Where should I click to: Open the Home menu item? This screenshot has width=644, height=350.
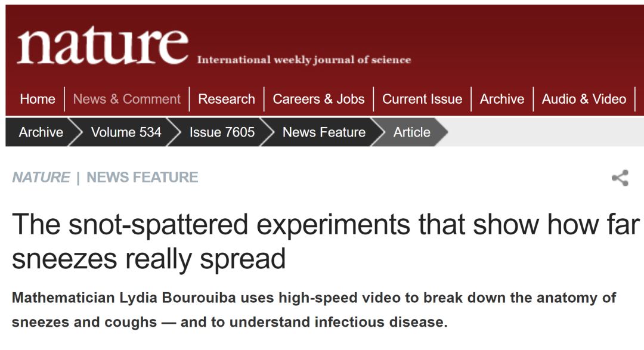tap(37, 99)
